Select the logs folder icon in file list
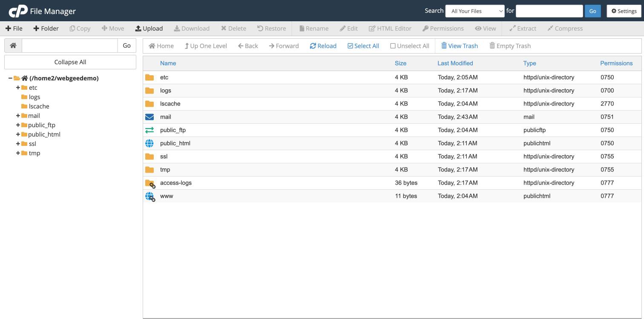The height and width of the screenshot is (319, 644). coord(149,91)
